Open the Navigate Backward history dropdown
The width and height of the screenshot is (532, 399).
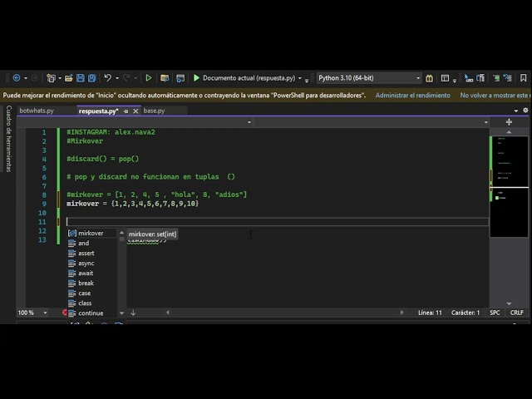point(26,78)
